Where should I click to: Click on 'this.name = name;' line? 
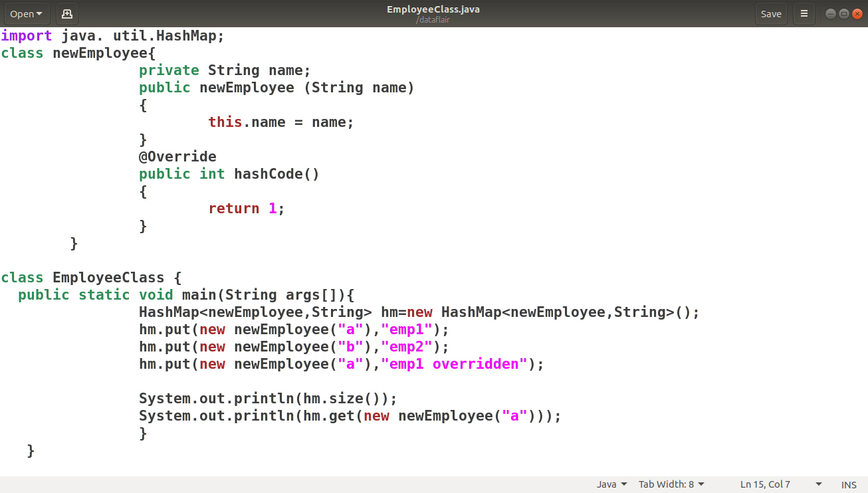pyautogui.click(x=281, y=122)
